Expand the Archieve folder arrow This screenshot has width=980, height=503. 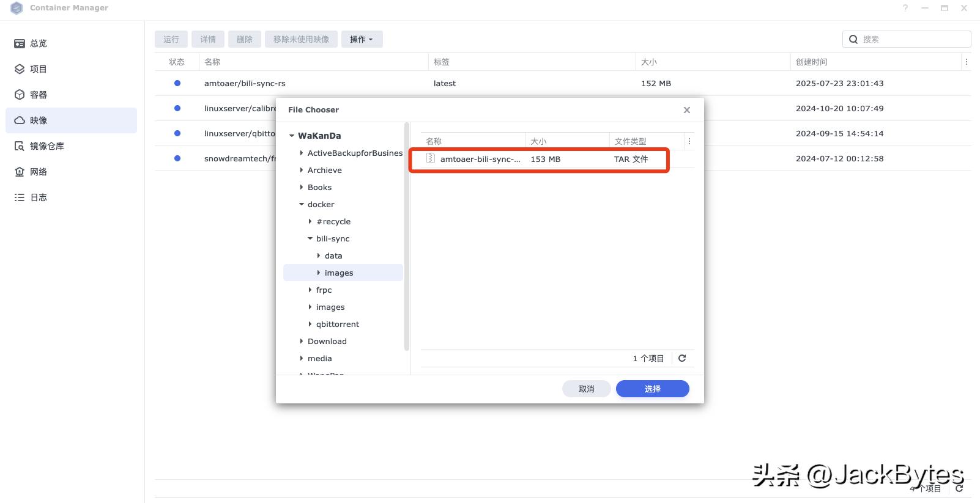[x=301, y=170]
